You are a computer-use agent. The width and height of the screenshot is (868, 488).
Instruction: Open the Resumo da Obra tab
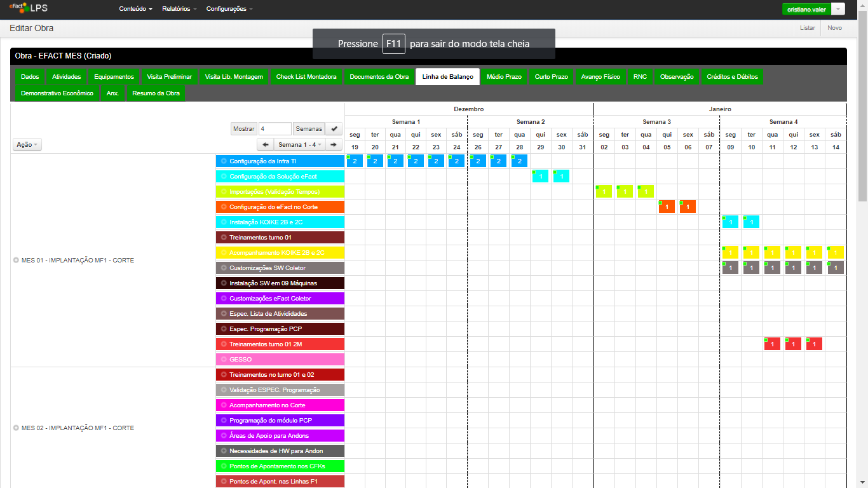(156, 93)
